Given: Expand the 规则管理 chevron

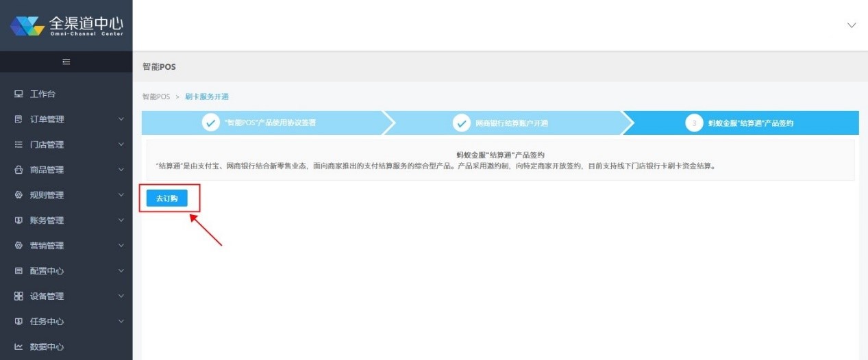Looking at the screenshot, I should 121,195.
